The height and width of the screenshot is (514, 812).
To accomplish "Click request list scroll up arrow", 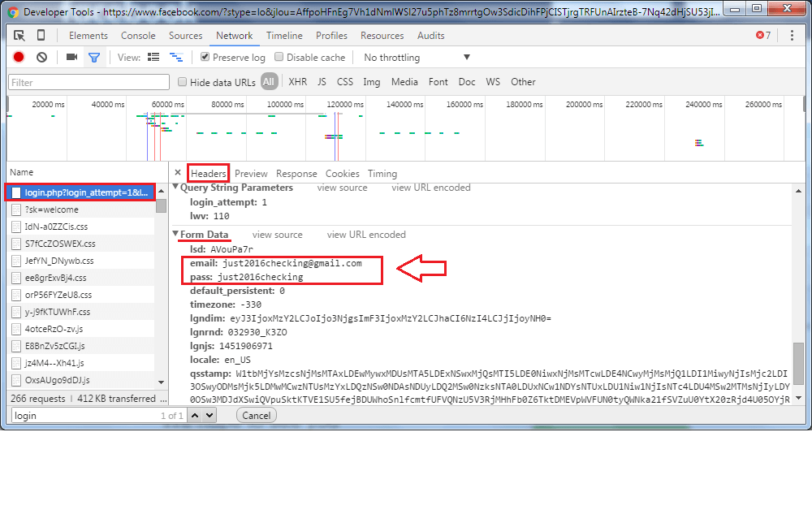I will pyautogui.click(x=161, y=191).
